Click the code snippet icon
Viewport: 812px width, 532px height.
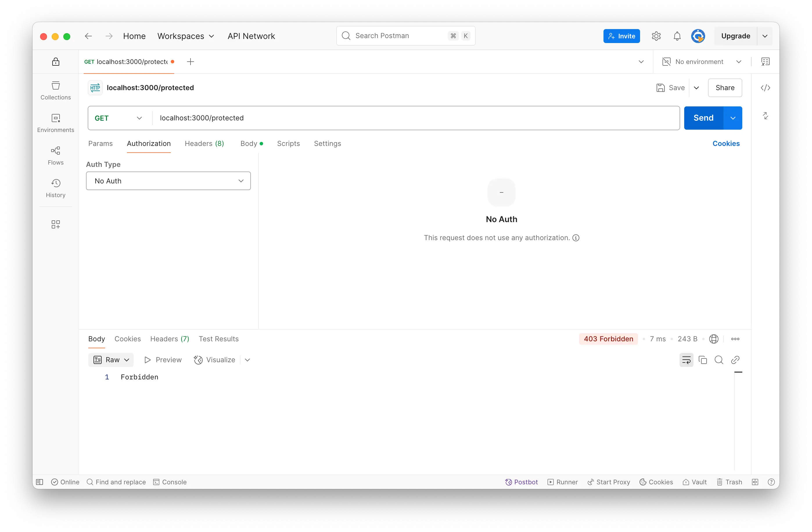tap(765, 88)
